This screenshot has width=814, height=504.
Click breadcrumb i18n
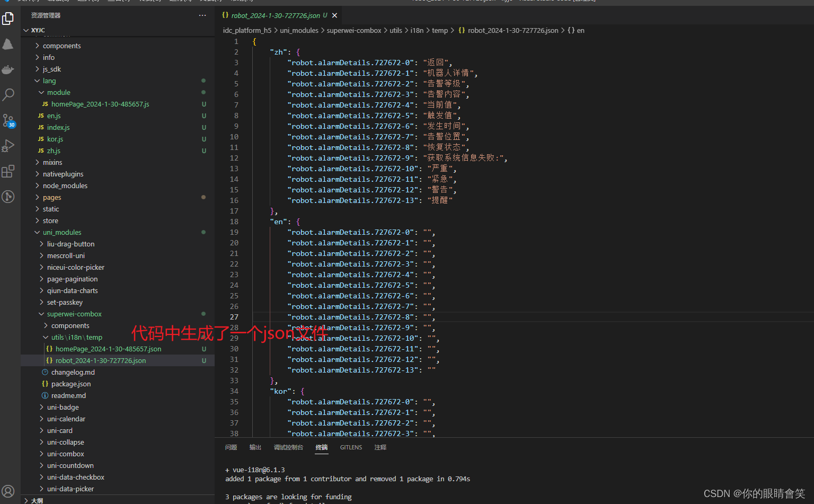[417, 30]
